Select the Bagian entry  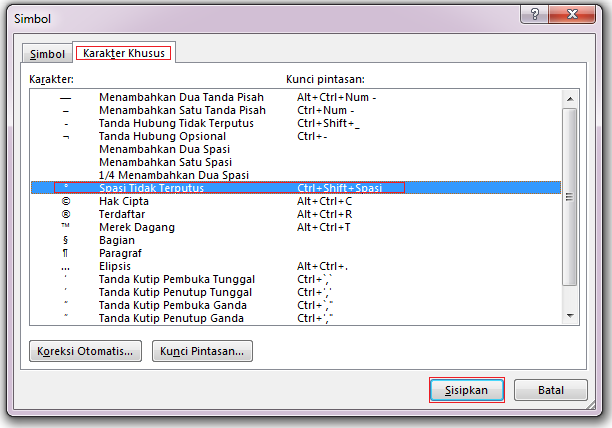296,240
